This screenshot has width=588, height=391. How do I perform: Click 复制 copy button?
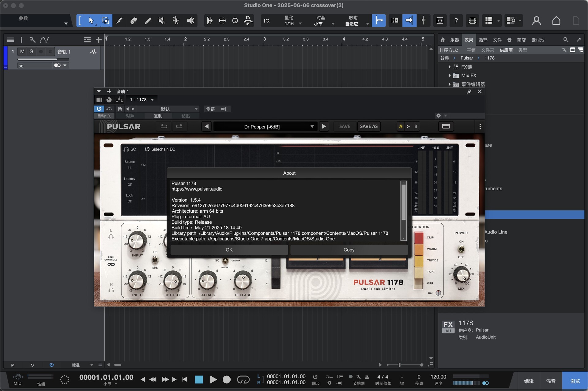pyautogui.click(x=158, y=116)
